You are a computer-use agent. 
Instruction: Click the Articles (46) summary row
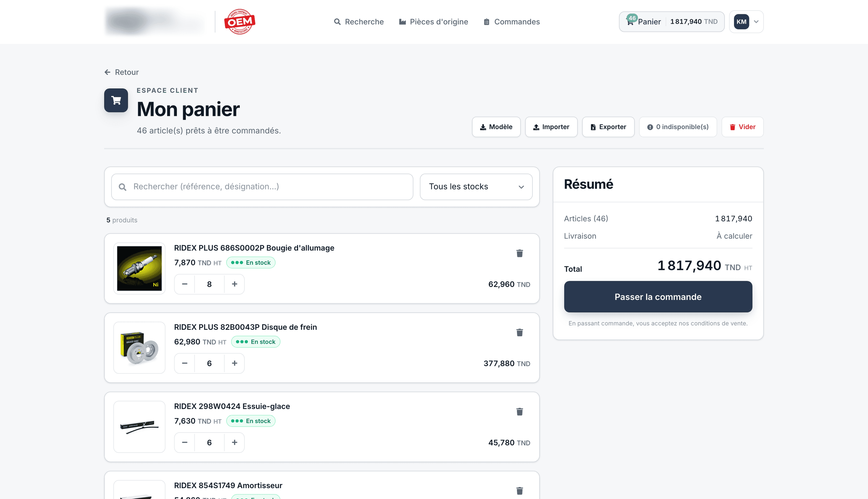pyautogui.click(x=658, y=219)
